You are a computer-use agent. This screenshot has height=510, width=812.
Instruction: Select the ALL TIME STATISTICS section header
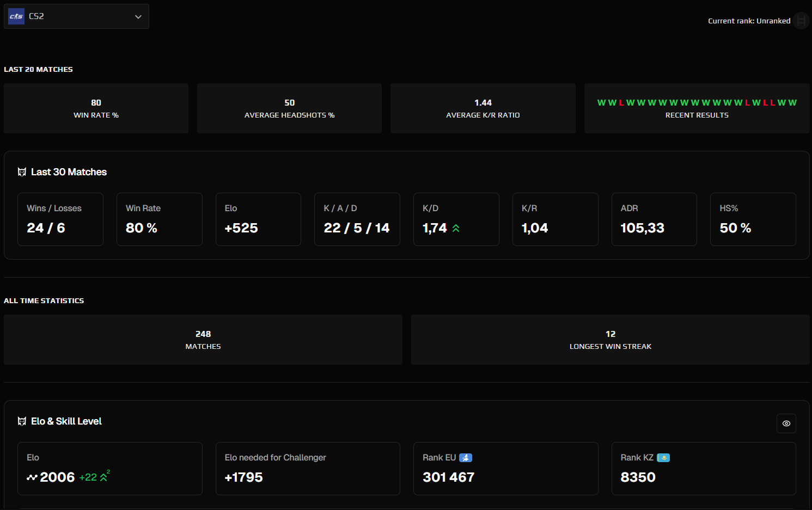coord(44,300)
